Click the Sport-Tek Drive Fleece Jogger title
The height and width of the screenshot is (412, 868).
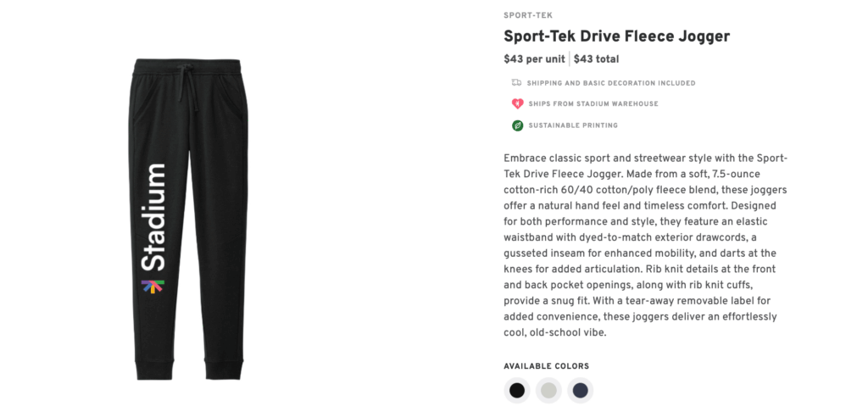click(x=616, y=36)
